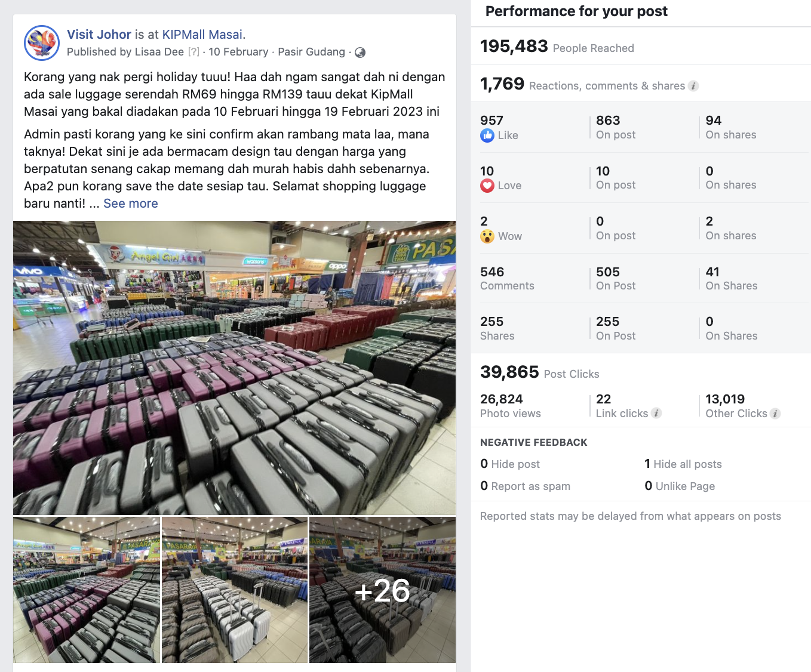Open info icon beside Reactions, comments & shares
This screenshot has width=811, height=672.
693,86
